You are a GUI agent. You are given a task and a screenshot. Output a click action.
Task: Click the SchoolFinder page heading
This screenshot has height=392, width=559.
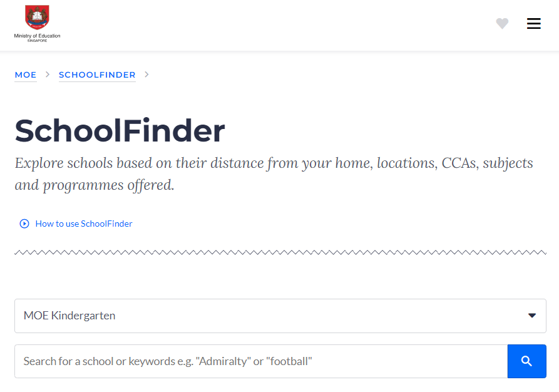(x=120, y=131)
